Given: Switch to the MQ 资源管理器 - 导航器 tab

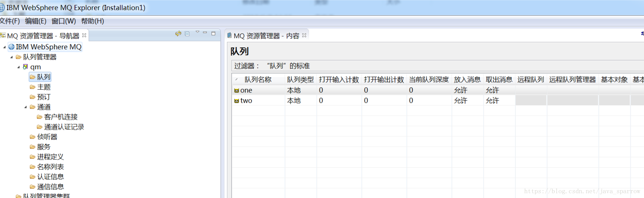Looking at the screenshot, I should point(43,36).
